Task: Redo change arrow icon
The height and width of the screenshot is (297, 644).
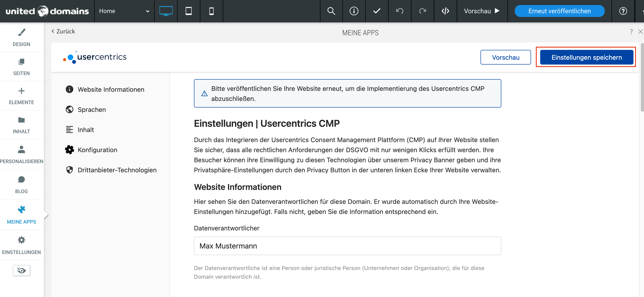Action: click(x=422, y=11)
